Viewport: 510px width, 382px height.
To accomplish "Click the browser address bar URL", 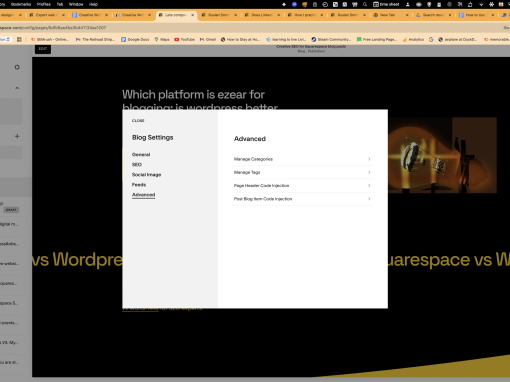I will tap(53, 28).
